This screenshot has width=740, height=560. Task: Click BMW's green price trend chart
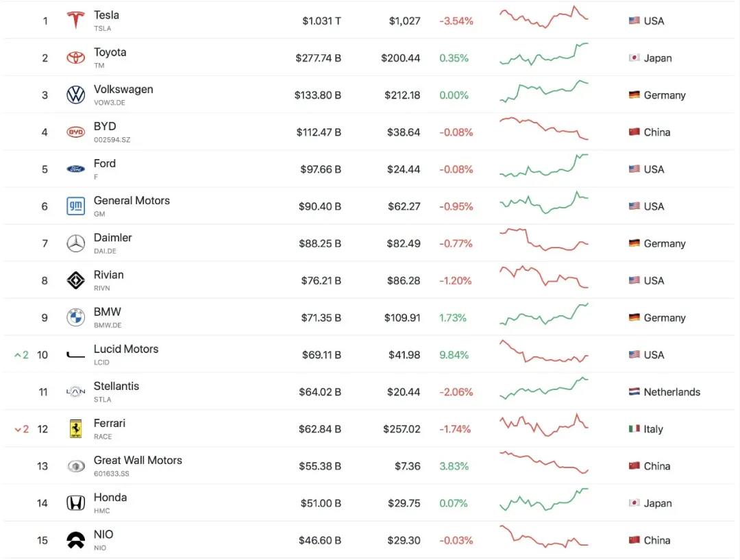pos(543,315)
